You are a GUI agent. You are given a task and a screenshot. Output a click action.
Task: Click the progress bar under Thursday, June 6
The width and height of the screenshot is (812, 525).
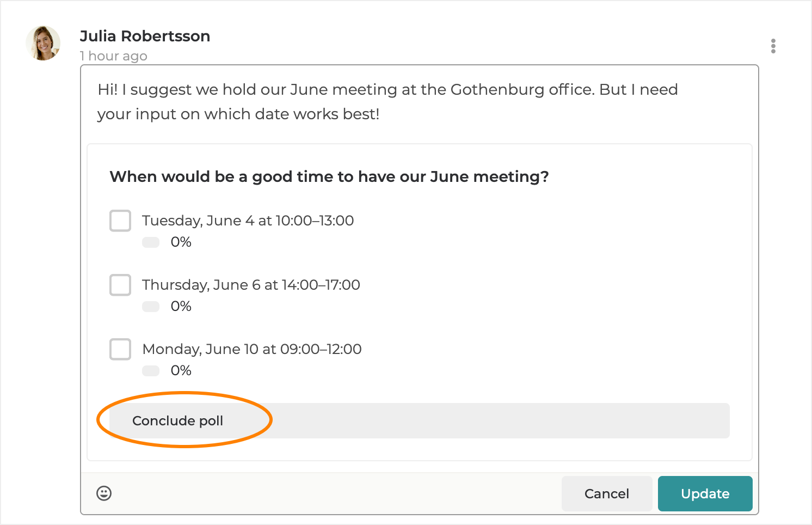[151, 307]
